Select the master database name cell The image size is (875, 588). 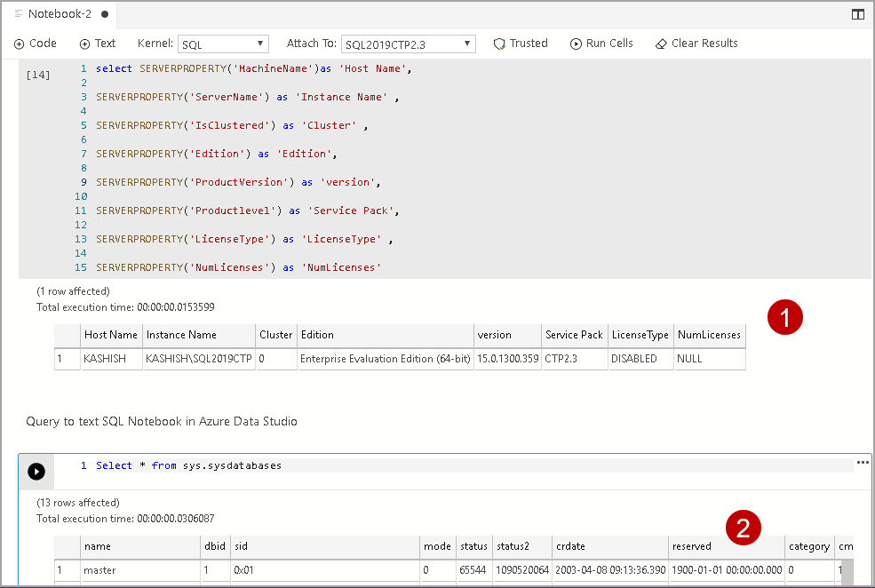(x=100, y=570)
